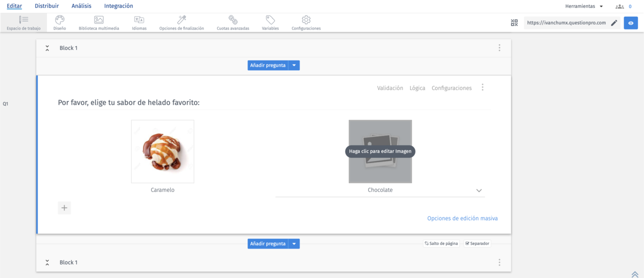This screenshot has width=644, height=278.
Task: Open the Configuraciones gear icon
Action: coord(306,20)
